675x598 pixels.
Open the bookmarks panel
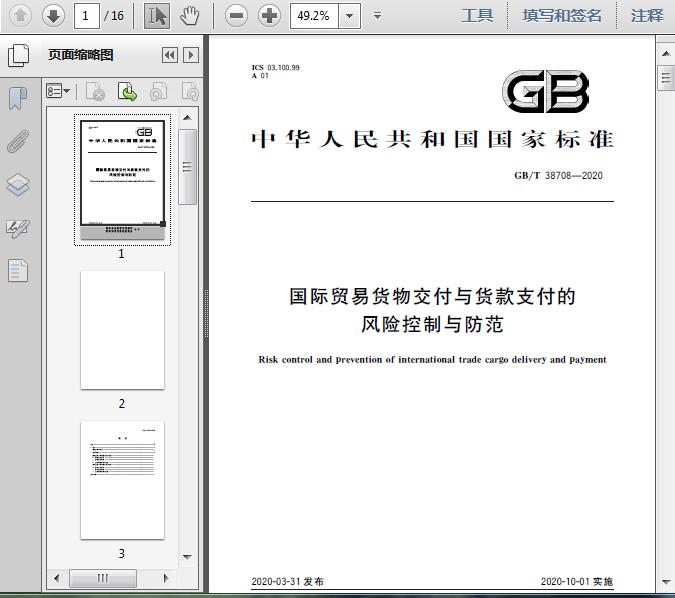tap(18, 98)
